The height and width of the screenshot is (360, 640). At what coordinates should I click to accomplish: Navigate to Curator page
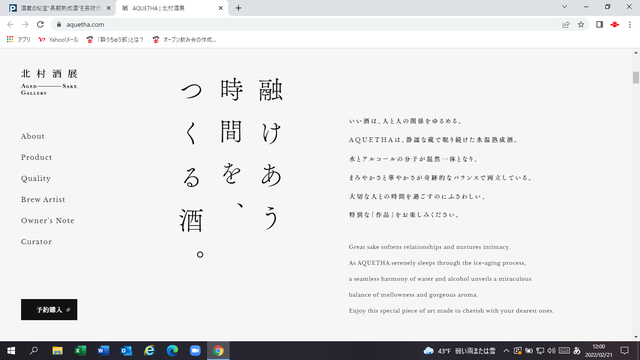coord(36,242)
